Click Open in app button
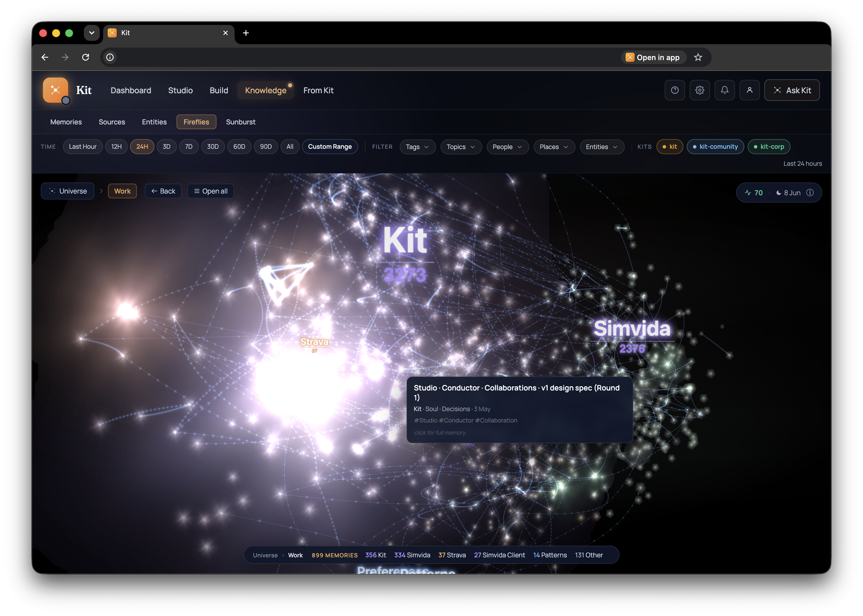The image size is (863, 616). coord(653,57)
